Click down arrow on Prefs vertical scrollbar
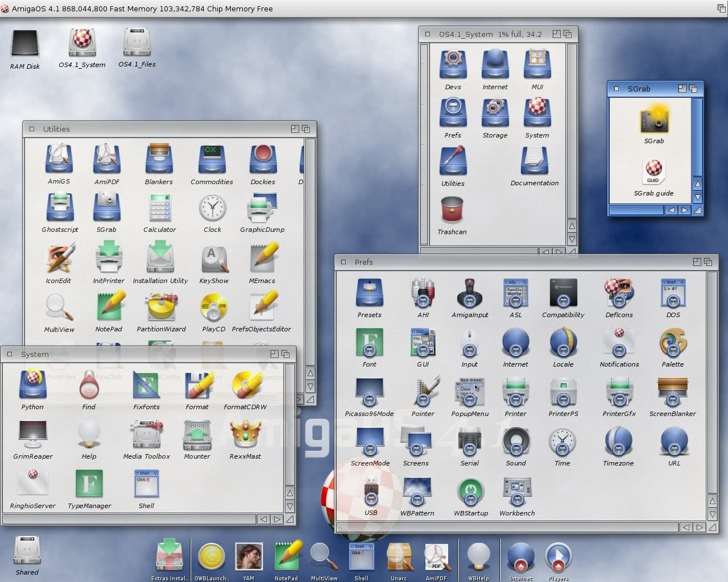 pyautogui.click(x=712, y=514)
